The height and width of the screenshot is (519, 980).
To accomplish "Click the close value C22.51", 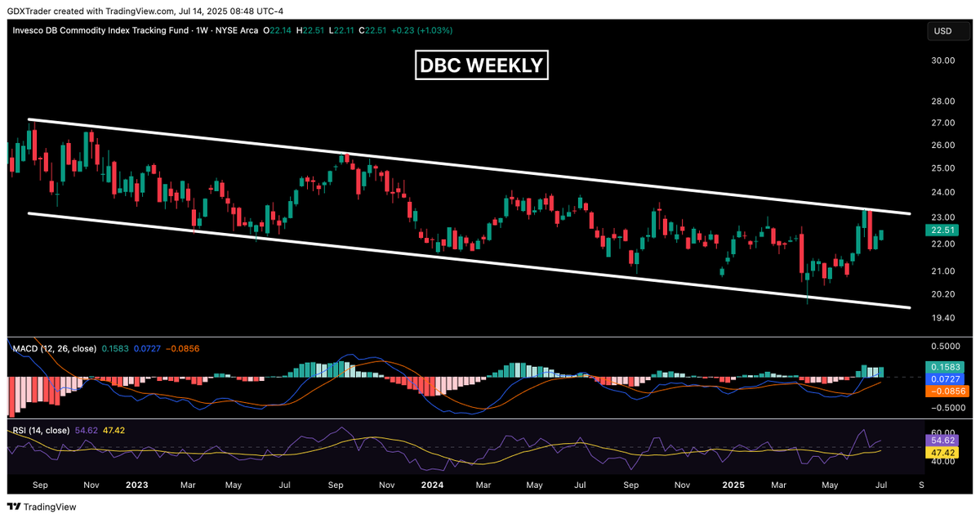I will [372, 30].
